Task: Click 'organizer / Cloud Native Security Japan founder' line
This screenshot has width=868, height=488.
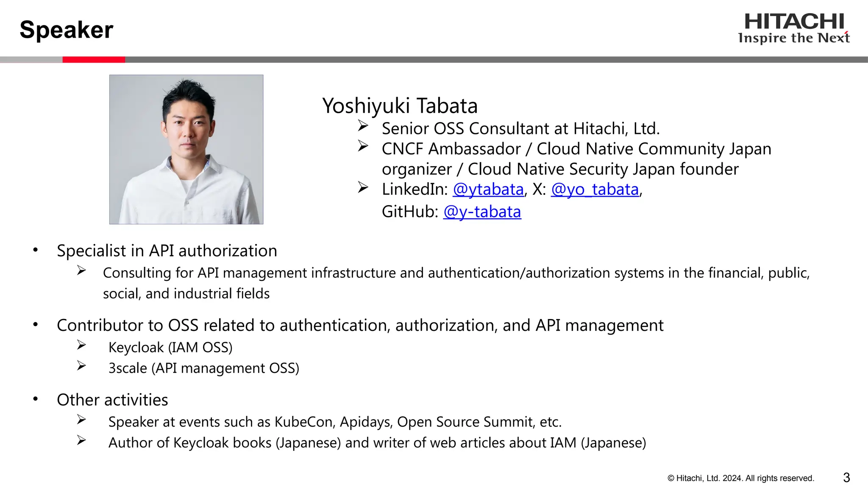Action: coord(560,169)
